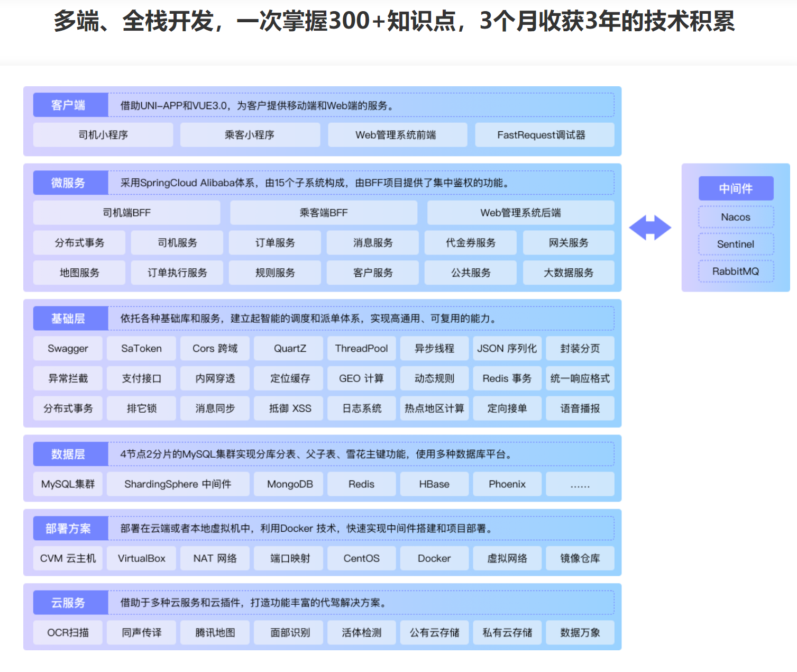This screenshot has height=672, width=797.
Task: Click the 语音播报 box
Action: tap(580, 408)
